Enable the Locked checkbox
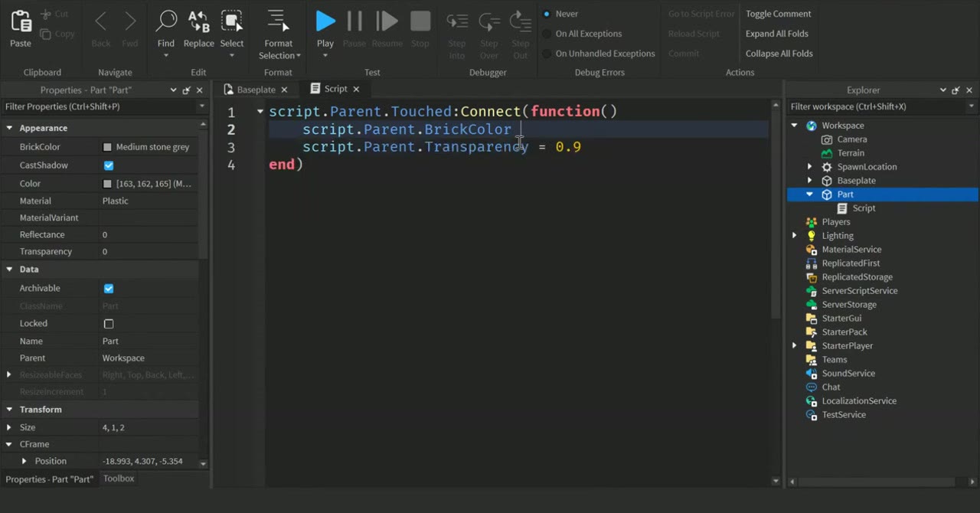Image resolution: width=980 pixels, height=513 pixels. 109,324
